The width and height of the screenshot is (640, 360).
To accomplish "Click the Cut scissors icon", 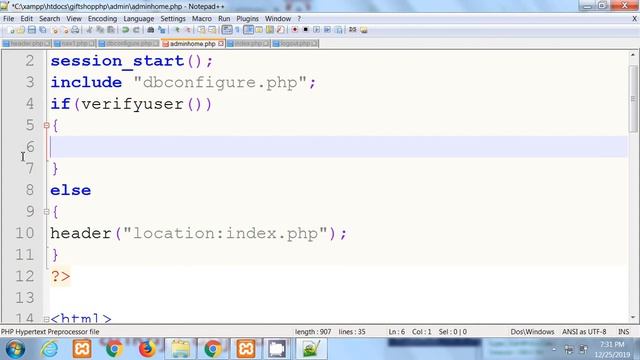I will pos(89,30).
